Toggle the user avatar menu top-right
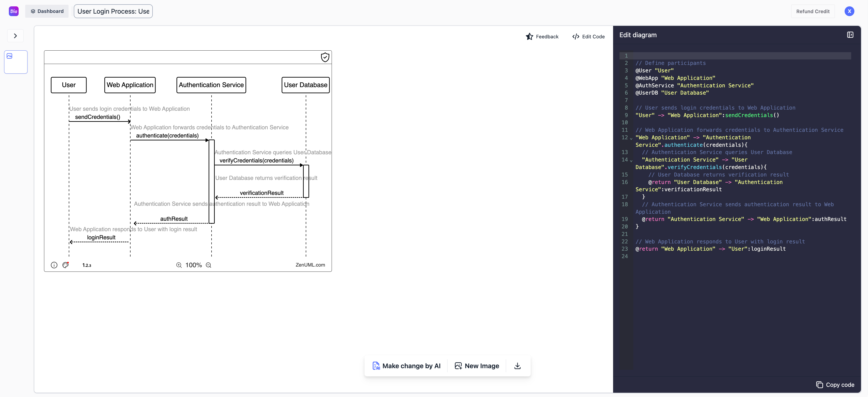Screen dimensions: 868x397 [849, 11]
